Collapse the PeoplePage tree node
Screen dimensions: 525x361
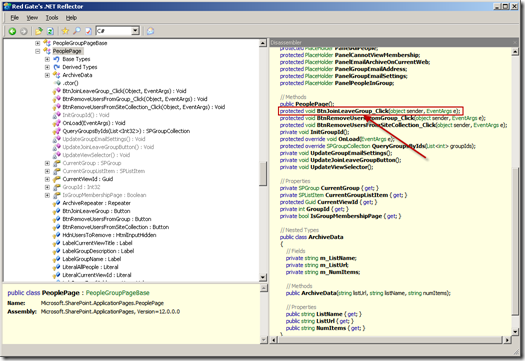[38, 51]
